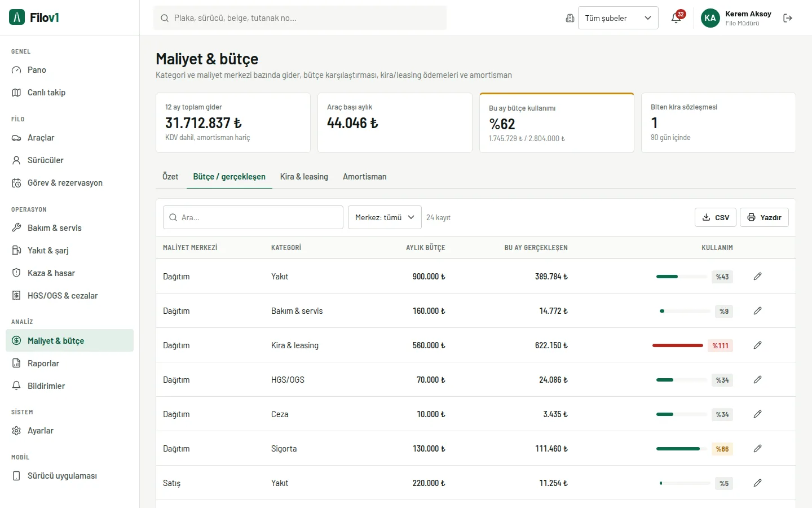Click the table Ara search box
This screenshot has height=508, width=812.
coord(253,217)
